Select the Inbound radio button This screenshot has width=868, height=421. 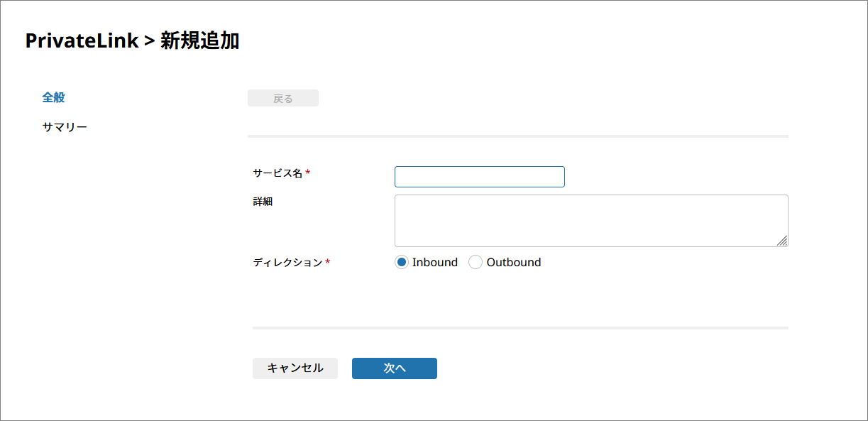402,262
